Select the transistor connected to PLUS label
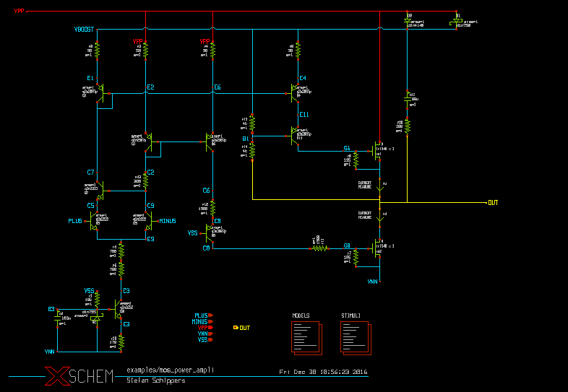Screen dimensions: 568x392 (x=95, y=221)
